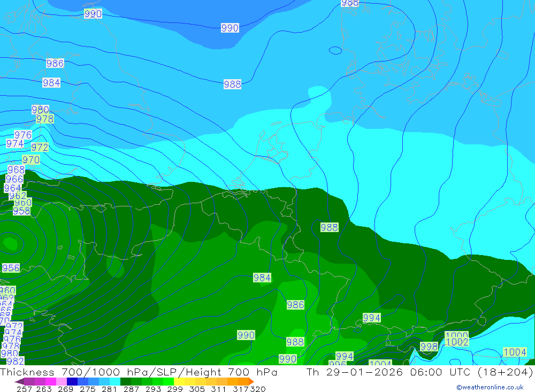The width and height of the screenshot is (535, 392).
Task: Click the 287 legend value
Action: click(132, 389)
